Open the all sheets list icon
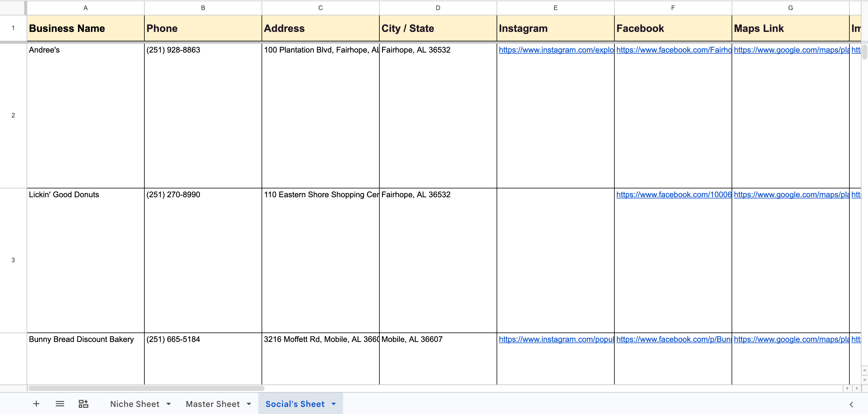 [60, 404]
